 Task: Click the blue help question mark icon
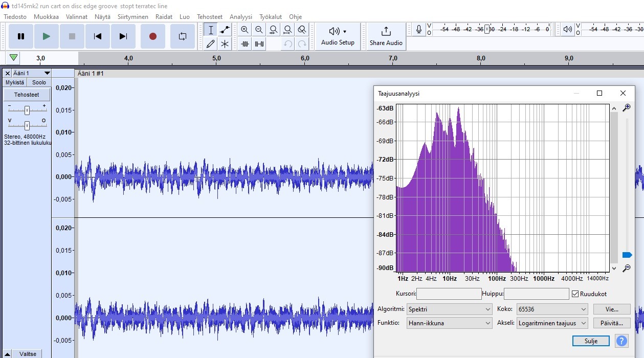click(621, 341)
